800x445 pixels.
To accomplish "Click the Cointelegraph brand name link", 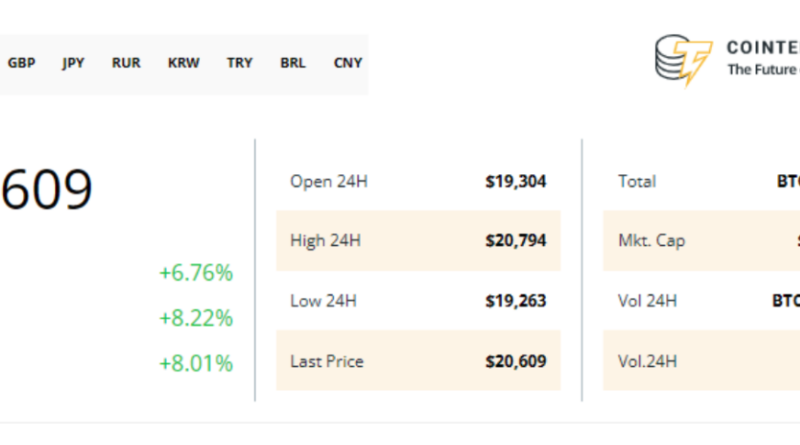I will tap(762, 48).
